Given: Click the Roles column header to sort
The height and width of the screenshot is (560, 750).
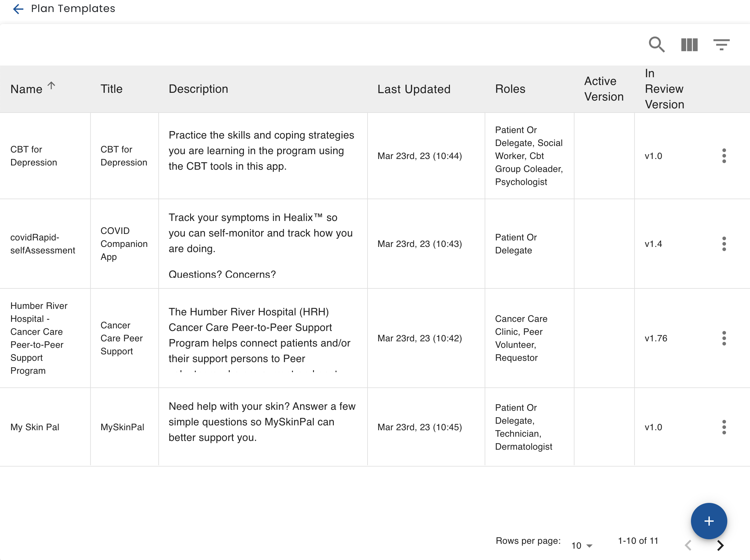Looking at the screenshot, I should click(509, 89).
